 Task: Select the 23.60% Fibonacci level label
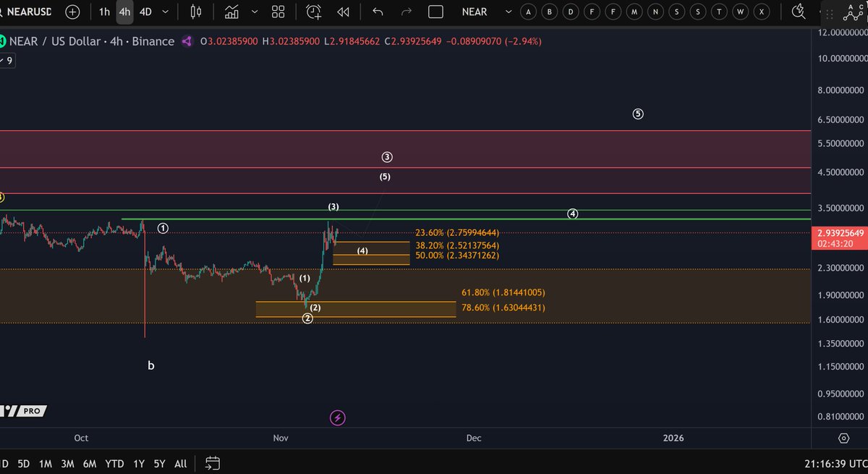click(457, 233)
